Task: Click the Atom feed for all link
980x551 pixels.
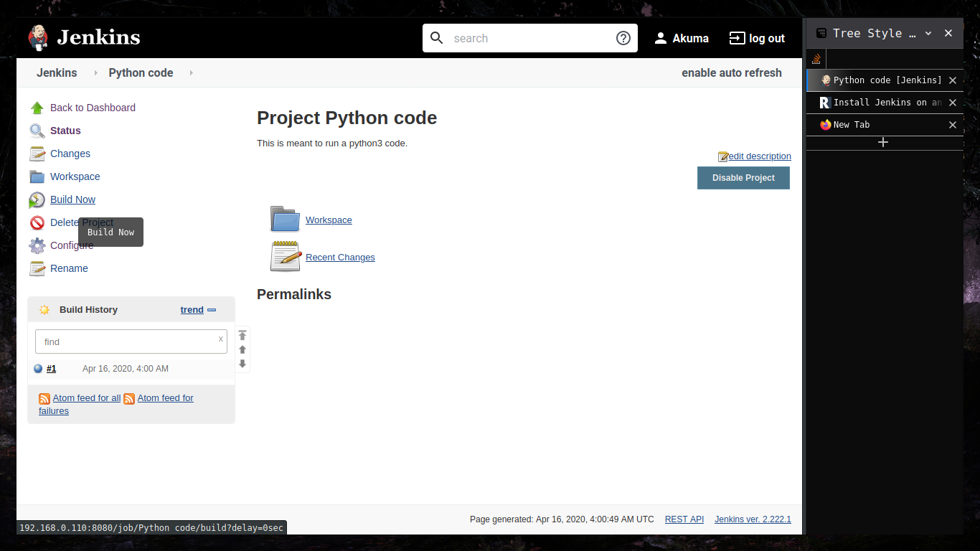Action: coord(87,398)
